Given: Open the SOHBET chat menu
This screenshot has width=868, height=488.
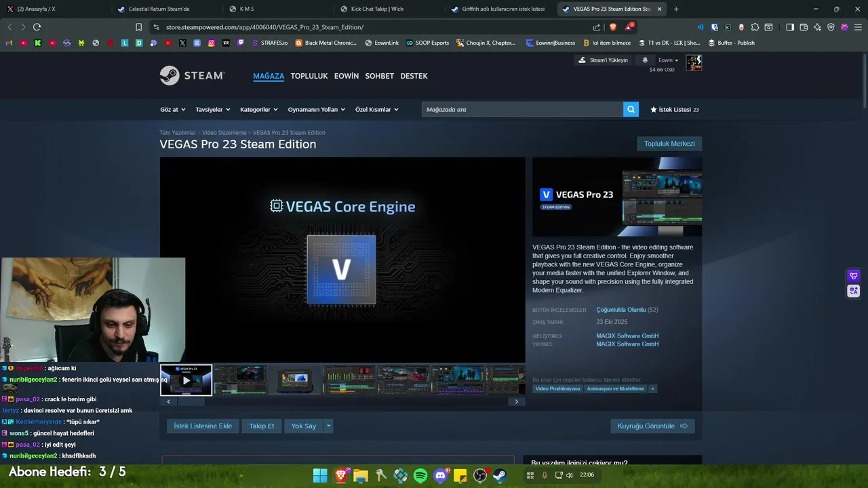Looking at the screenshot, I should click(x=380, y=76).
